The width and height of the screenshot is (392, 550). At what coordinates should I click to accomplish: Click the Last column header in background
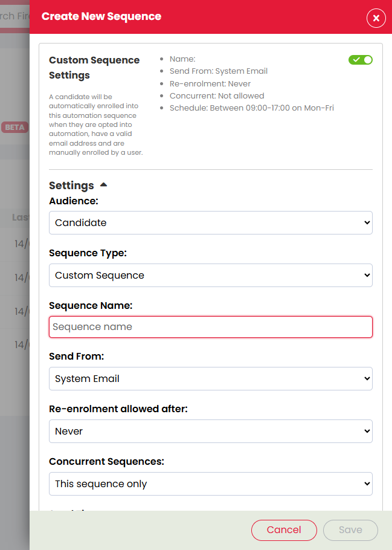(21, 218)
